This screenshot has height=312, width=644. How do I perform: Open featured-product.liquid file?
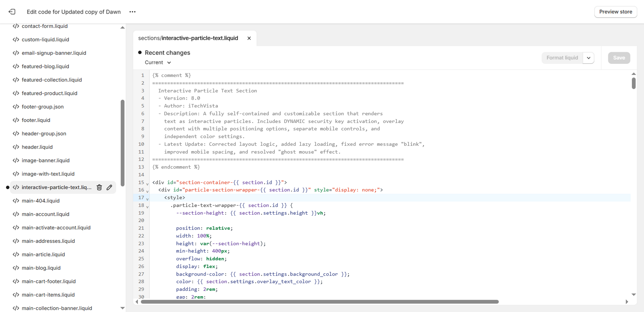(49, 93)
